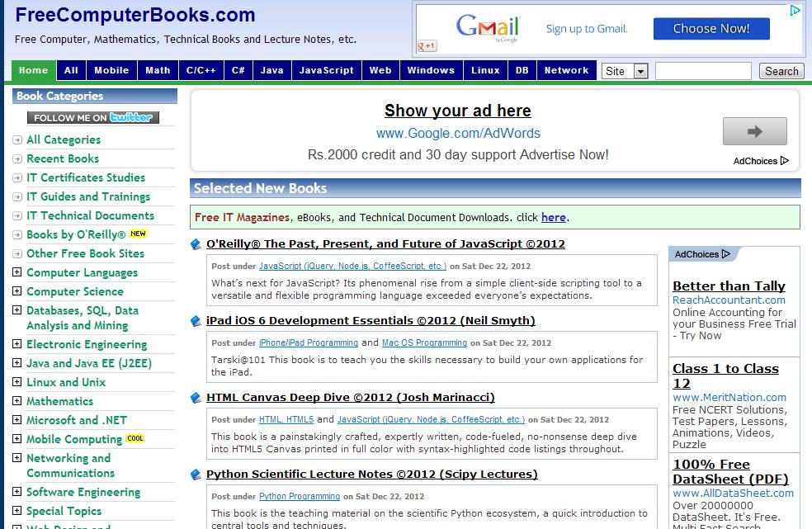The image size is (812, 529).
Task: Expand the Mathematics category
Action: click(17, 400)
